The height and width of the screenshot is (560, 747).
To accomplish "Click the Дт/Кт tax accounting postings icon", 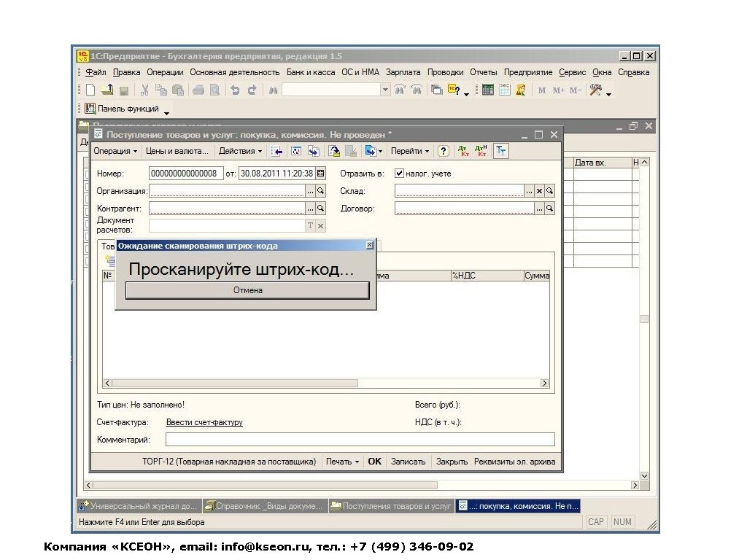I will (481, 151).
